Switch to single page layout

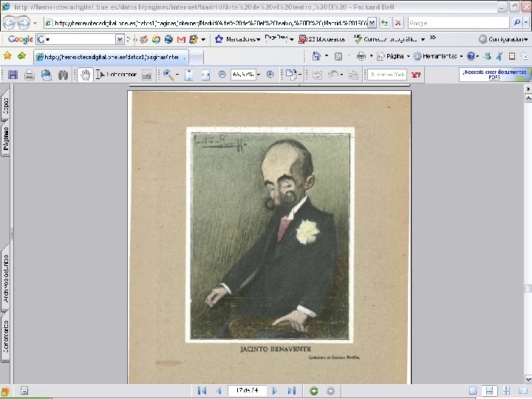pos(473,391)
